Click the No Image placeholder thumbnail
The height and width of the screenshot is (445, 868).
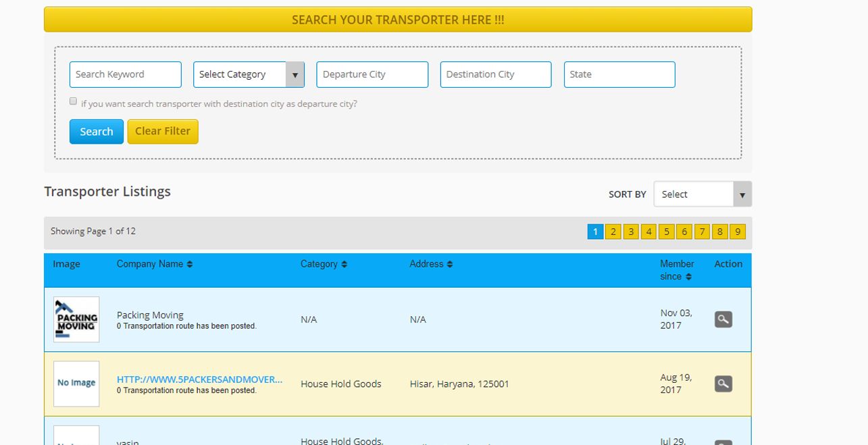(x=76, y=384)
